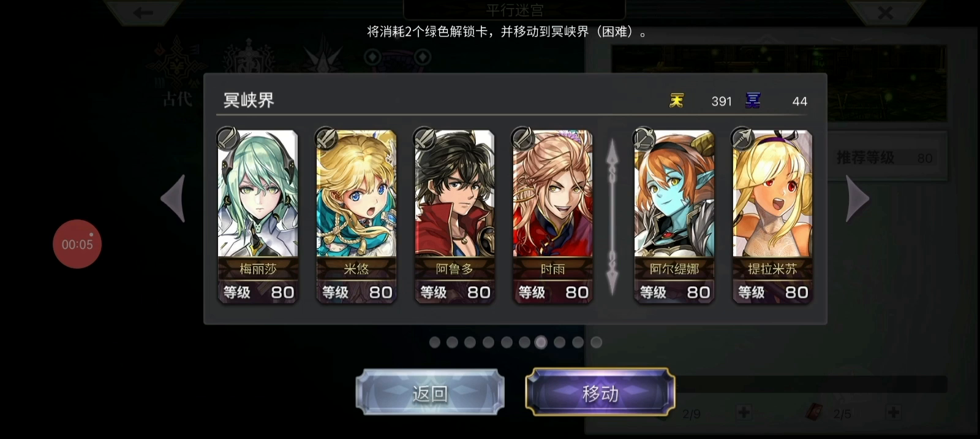Go to the next party with right arrow
This screenshot has width=980, height=439.
click(x=858, y=199)
